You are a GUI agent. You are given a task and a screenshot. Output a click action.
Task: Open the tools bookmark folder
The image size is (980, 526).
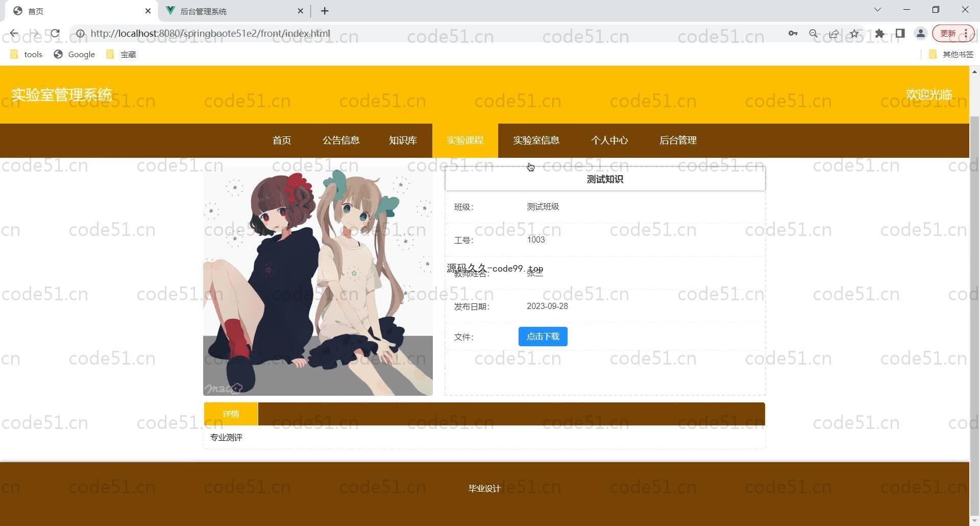pyautogui.click(x=27, y=54)
